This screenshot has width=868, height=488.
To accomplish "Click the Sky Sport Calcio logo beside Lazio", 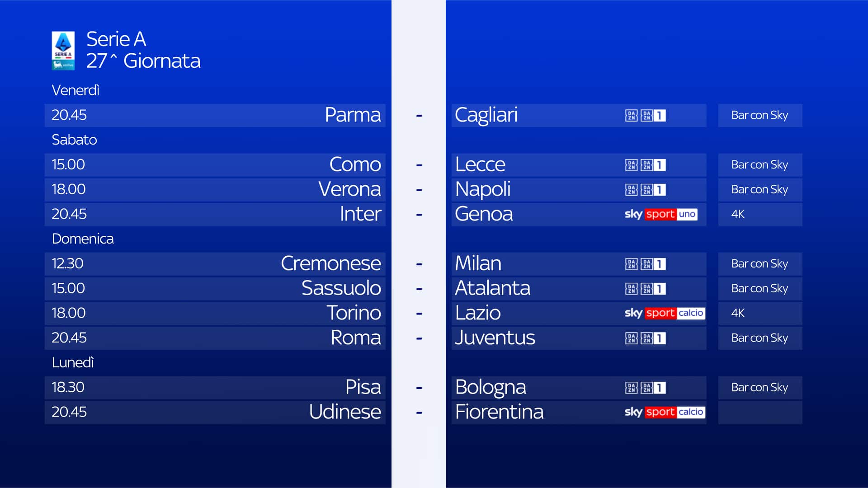I will click(x=664, y=313).
